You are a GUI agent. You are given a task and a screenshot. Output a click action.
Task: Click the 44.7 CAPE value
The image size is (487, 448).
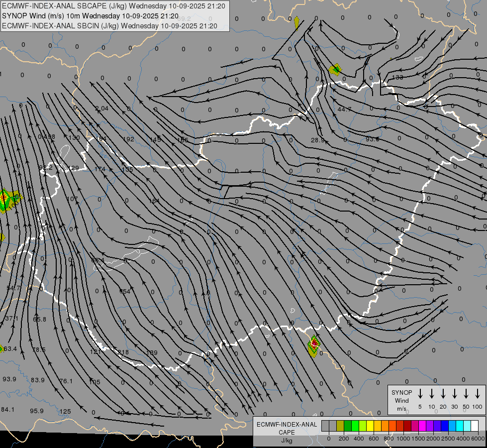[344, 110]
